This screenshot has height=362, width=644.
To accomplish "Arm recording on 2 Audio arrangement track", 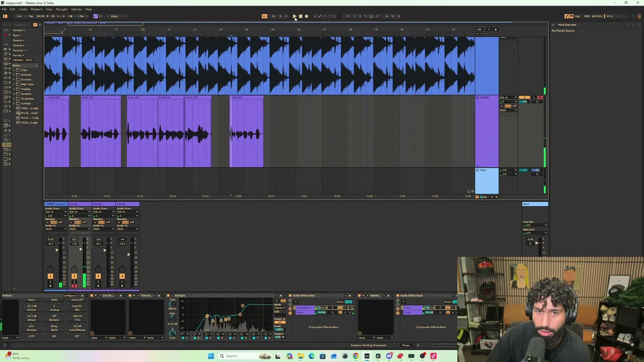I will click(540, 98).
